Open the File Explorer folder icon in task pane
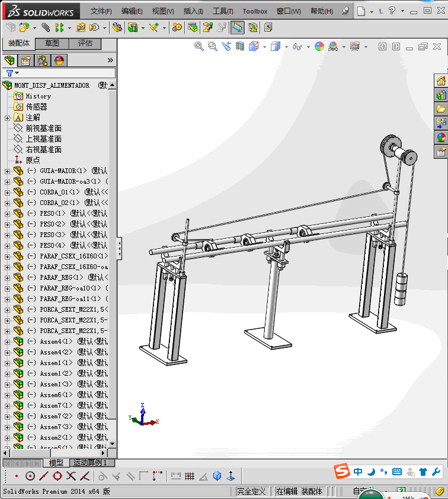The width and height of the screenshot is (448, 499). (441, 109)
